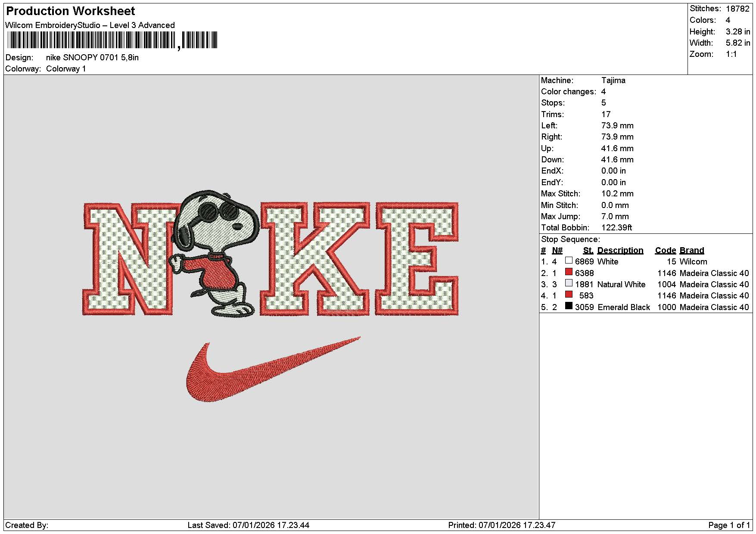Select the "Emerald Black" description
This screenshot has height=534, width=756.
(x=624, y=307)
